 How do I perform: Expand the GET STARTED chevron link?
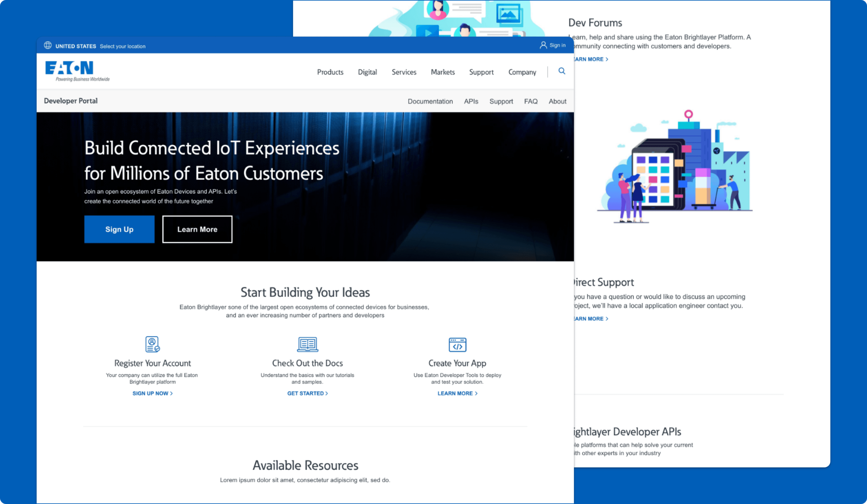(326, 393)
